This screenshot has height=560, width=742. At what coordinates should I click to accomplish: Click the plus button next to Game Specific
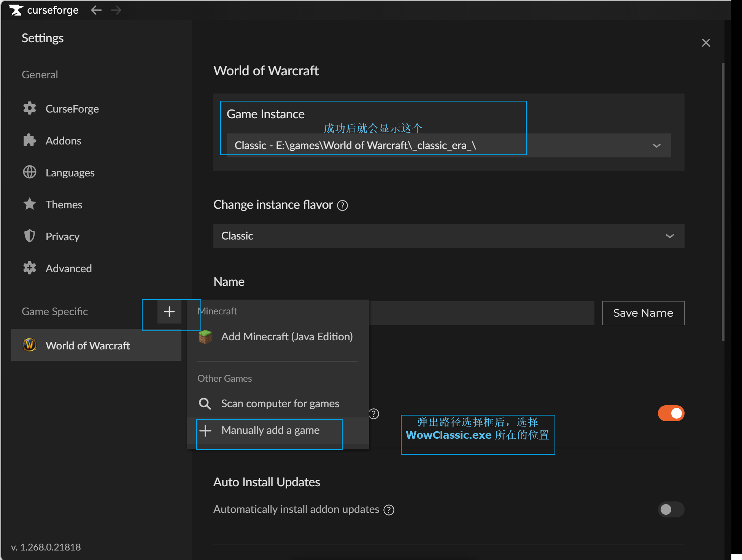169,312
